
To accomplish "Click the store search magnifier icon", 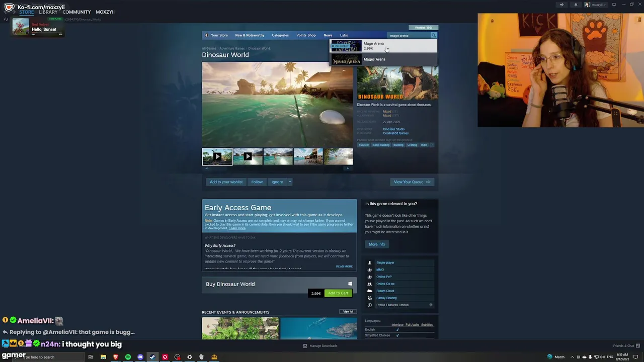I will (x=434, y=35).
